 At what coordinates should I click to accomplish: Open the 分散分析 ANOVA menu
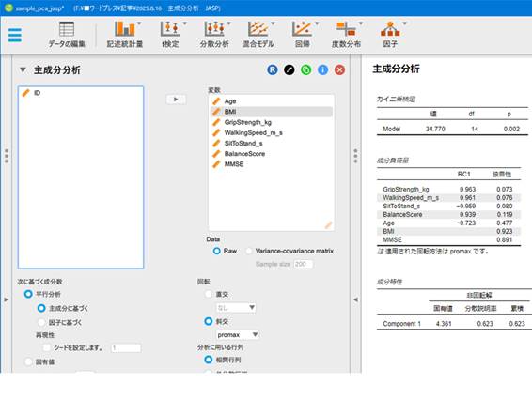point(214,34)
